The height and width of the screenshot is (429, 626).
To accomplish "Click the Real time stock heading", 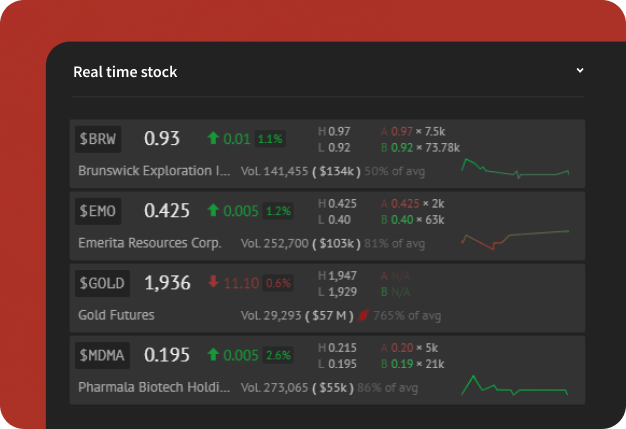I will [125, 72].
